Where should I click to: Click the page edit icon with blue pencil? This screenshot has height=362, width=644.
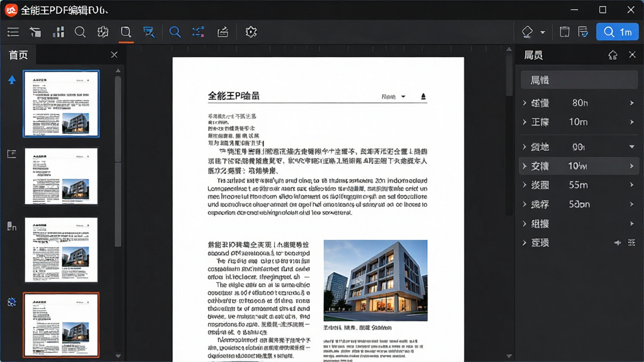click(x=583, y=32)
